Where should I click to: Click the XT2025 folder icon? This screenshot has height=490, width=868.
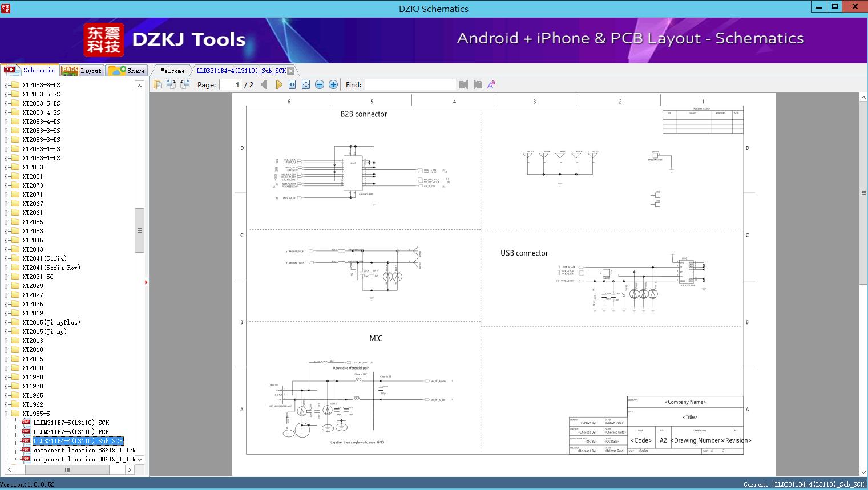tap(16, 304)
